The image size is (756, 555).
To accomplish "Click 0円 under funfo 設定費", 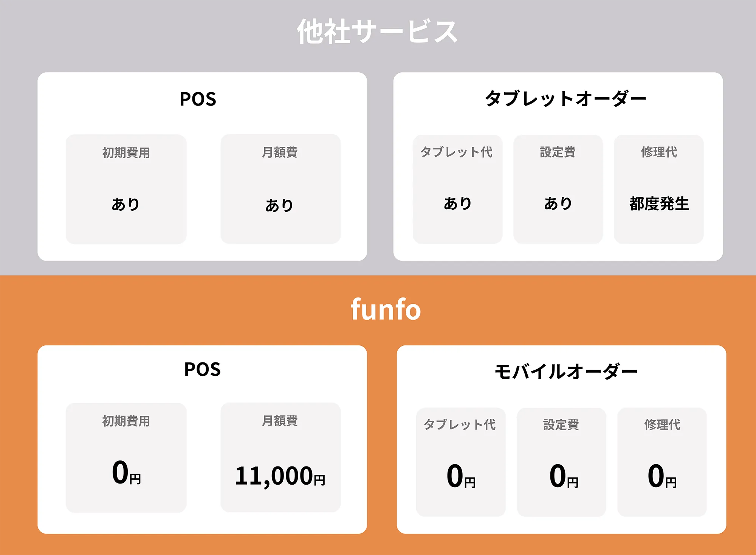I will point(564,476).
